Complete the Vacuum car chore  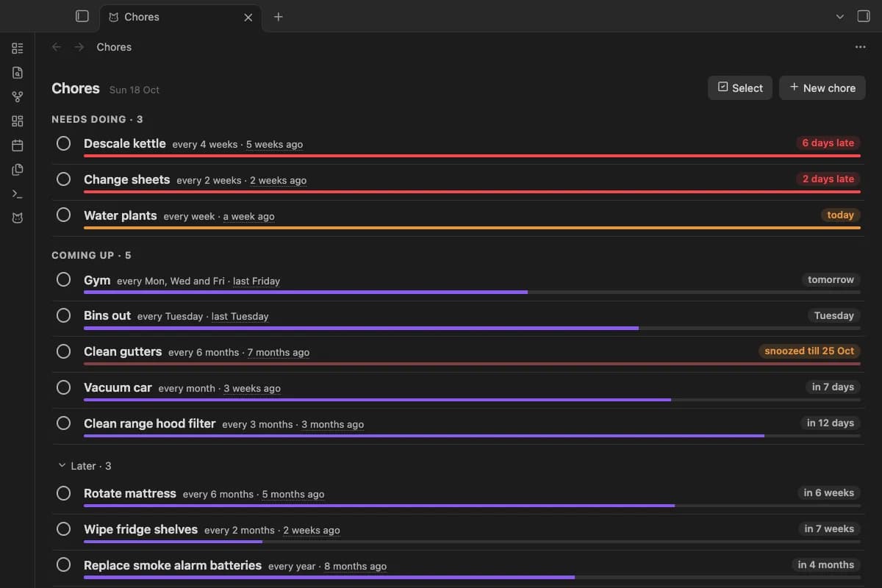point(64,387)
